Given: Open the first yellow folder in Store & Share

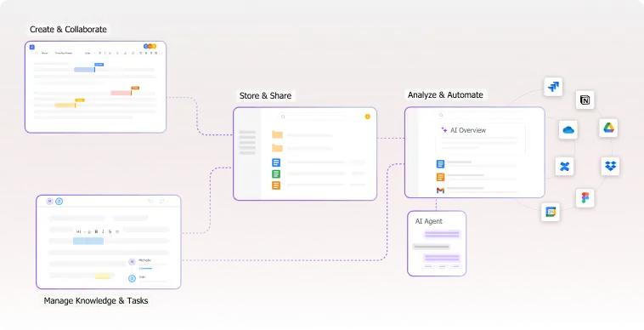Looking at the screenshot, I should (x=277, y=134).
